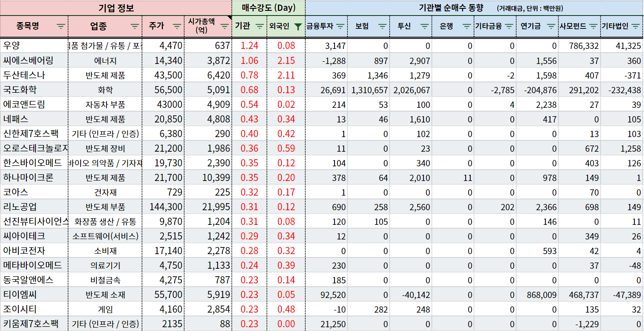Select the 에너지 sector cell
This screenshot has width=644, height=331.
pyautogui.click(x=105, y=60)
